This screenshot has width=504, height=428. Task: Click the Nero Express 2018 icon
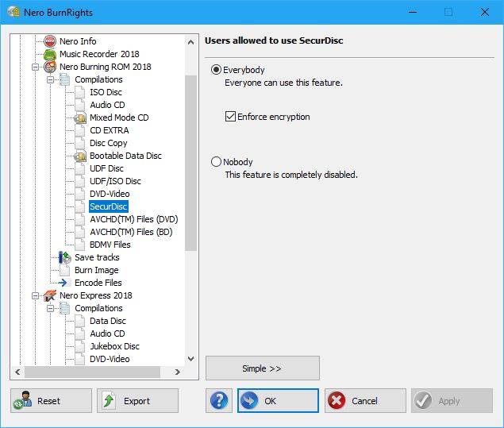pyautogui.click(x=50, y=295)
